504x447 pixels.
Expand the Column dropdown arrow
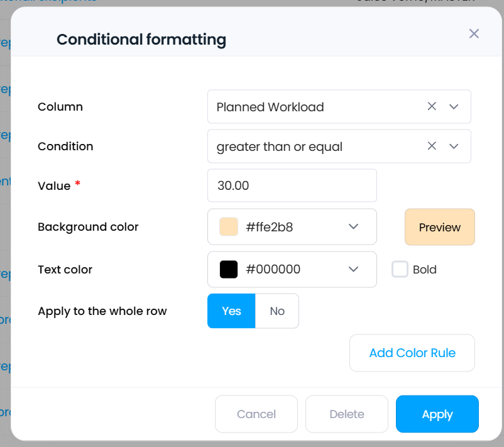[454, 107]
